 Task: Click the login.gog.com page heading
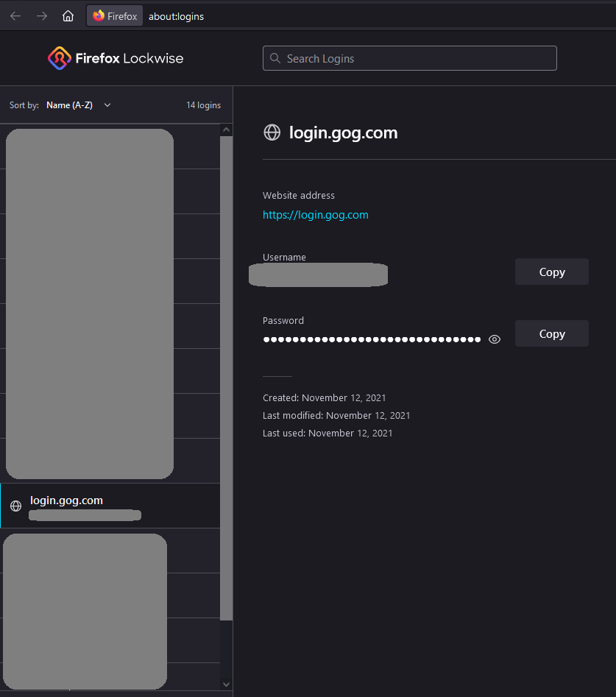[x=343, y=132]
